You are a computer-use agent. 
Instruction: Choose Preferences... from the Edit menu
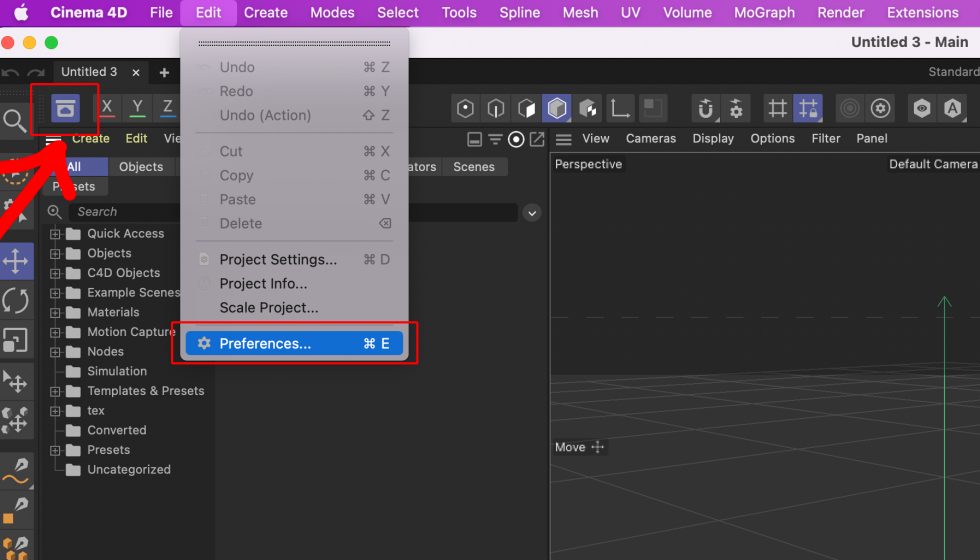(294, 343)
